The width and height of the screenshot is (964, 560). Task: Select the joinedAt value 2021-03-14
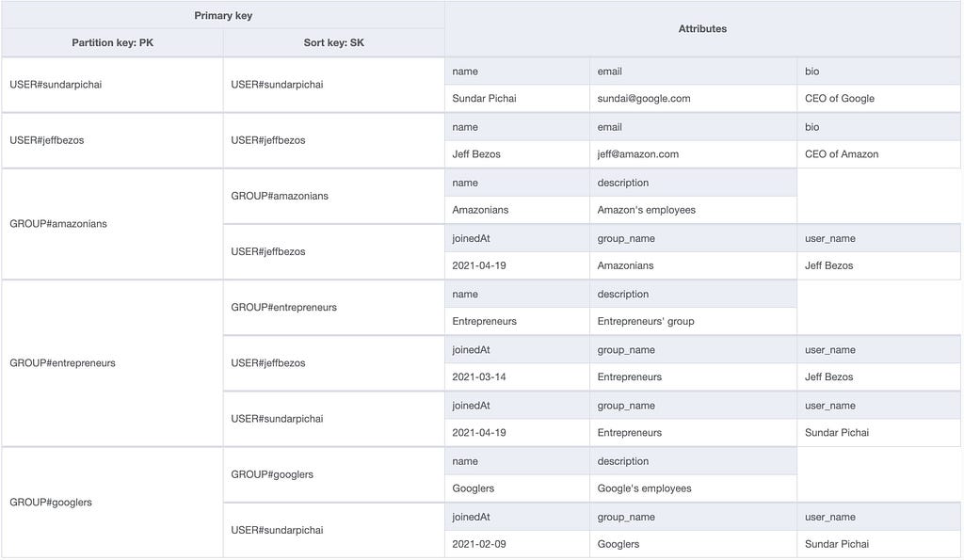pos(517,376)
